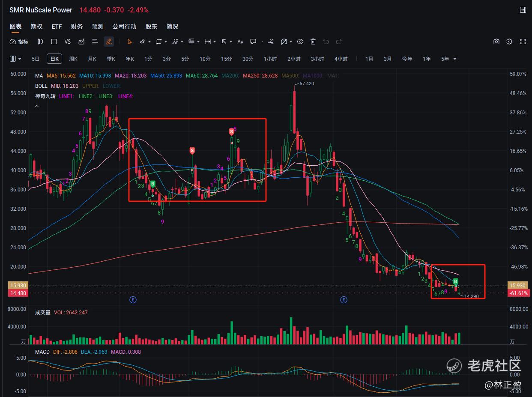Collapse indicator legend with caret arrow

click(x=37, y=106)
